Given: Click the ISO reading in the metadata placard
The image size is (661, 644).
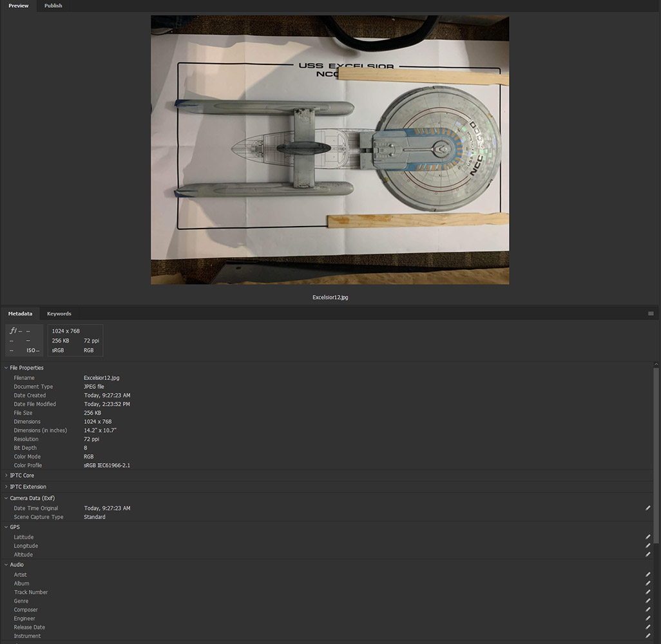Looking at the screenshot, I should click(x=33, y=350).
